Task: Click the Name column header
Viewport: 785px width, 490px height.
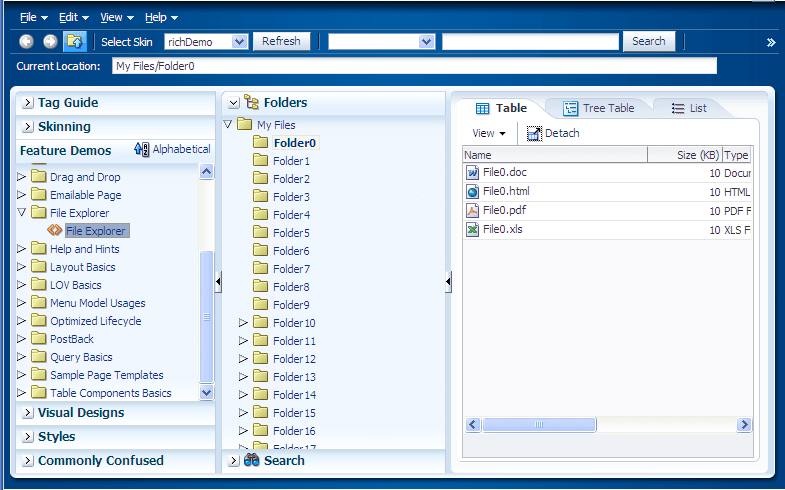Action: click(x=555, y=155)
